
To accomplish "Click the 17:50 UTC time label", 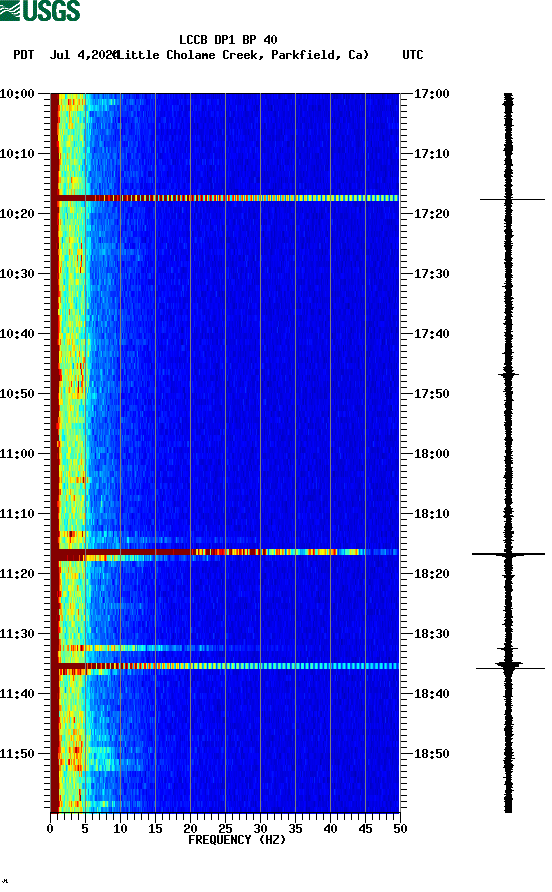I will 431,394.
